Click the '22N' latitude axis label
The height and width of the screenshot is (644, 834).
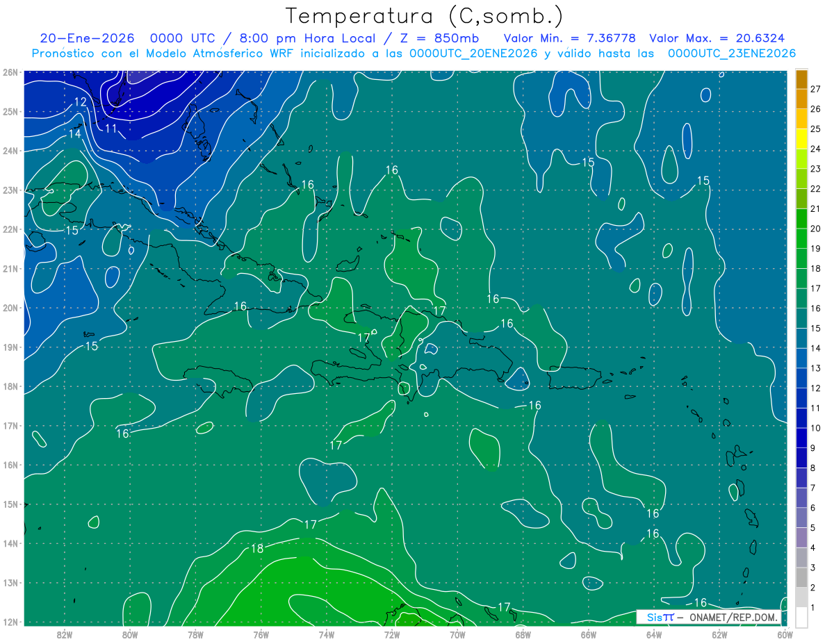pyautogui.click(x=10, y=229)
